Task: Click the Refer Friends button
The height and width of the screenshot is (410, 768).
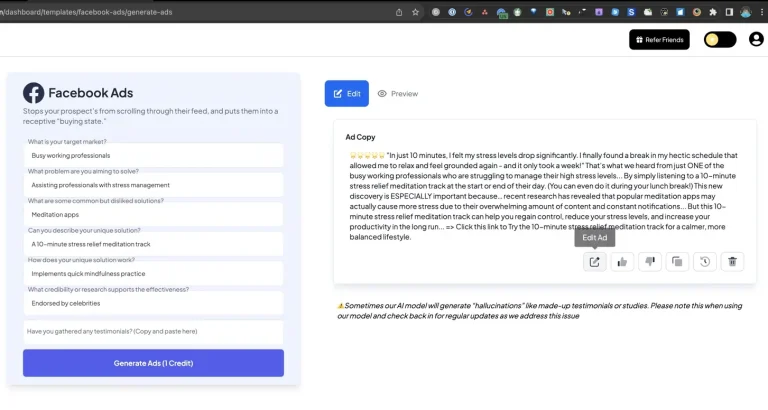Action: [x=659, y=40]
